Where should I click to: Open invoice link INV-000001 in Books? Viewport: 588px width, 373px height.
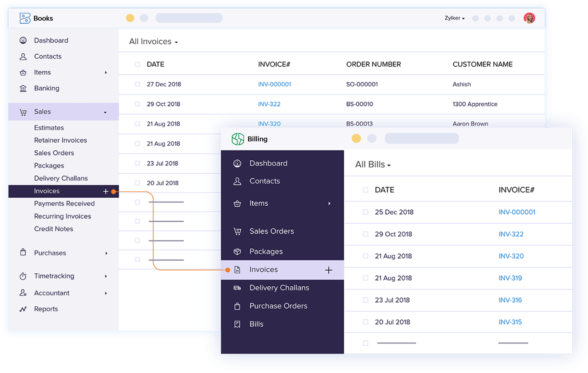[275, 84]
